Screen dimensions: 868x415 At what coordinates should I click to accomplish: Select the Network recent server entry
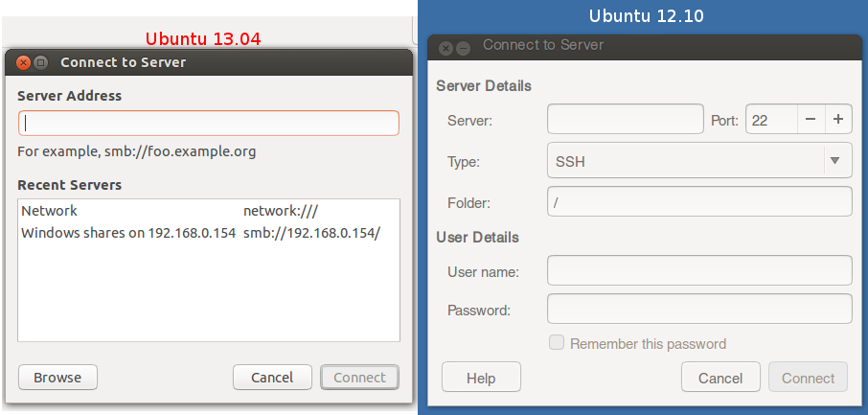209,211
